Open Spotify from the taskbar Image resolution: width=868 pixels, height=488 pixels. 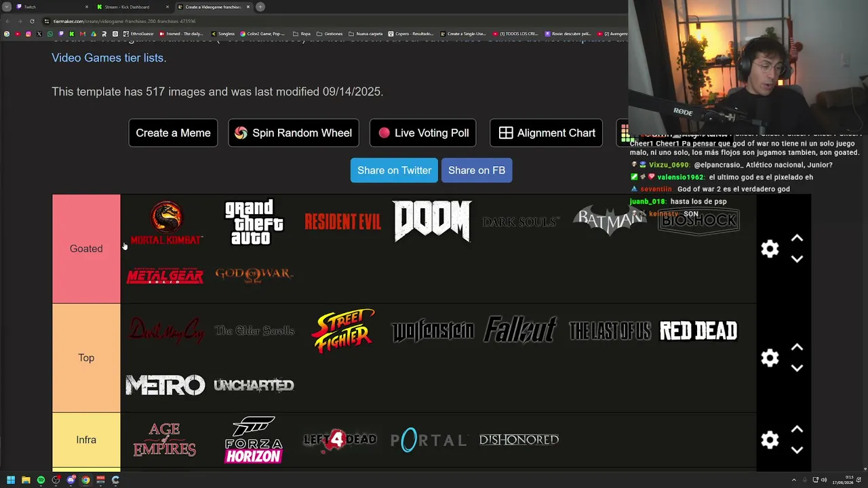coord(41,480)
